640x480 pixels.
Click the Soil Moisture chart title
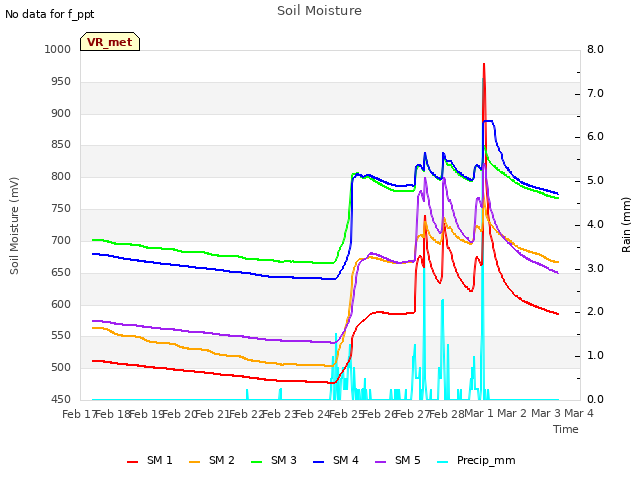tap(319, 11)
